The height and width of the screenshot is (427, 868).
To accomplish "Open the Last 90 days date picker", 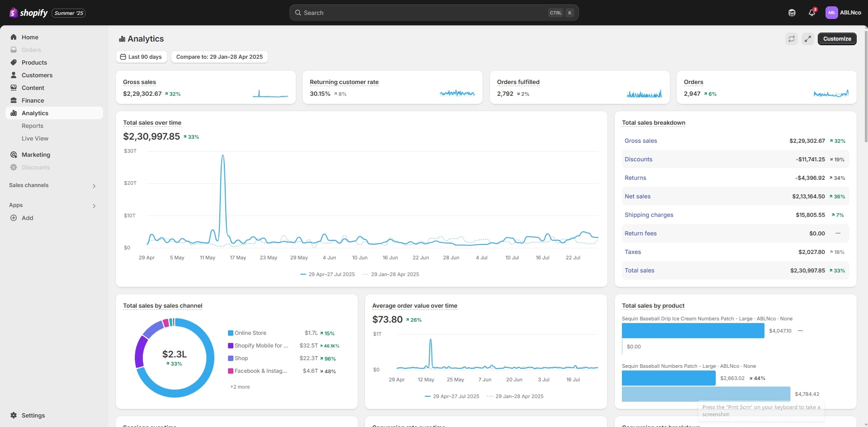I will [x=141, y=57].
